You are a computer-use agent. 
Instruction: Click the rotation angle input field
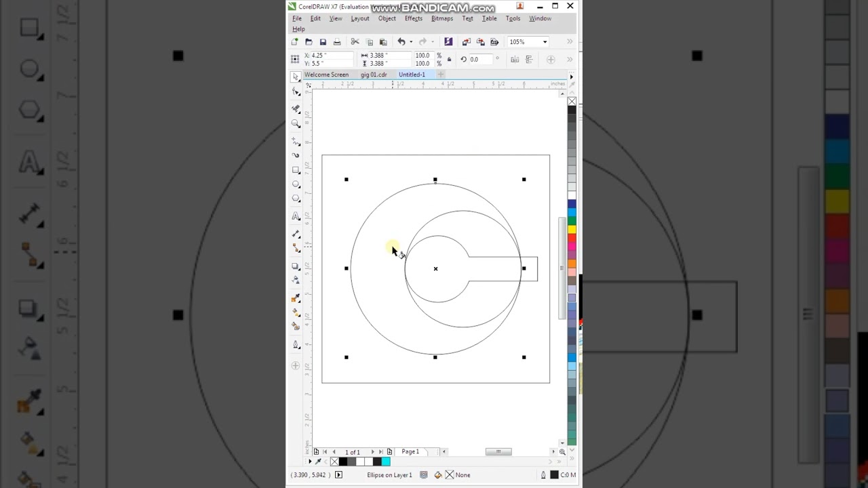click(481, 60)
